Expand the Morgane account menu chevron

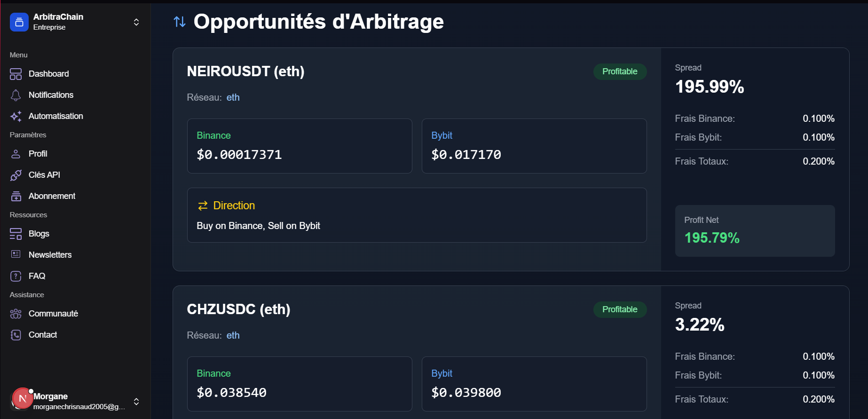pyautogui.click(x=136, y=402)
